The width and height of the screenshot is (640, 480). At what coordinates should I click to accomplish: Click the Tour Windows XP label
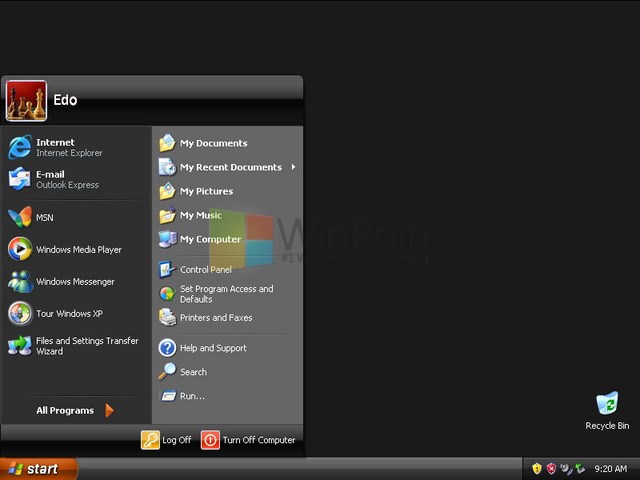(x=69, y=313)
